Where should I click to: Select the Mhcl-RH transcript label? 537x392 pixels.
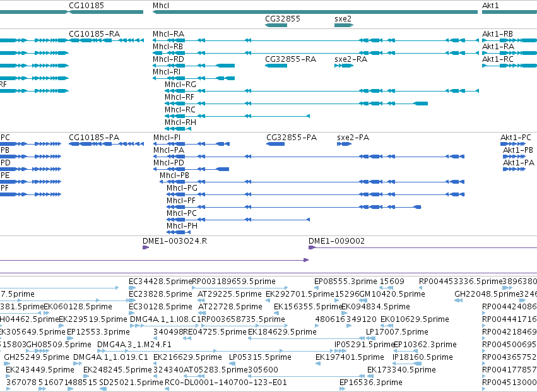180,122
